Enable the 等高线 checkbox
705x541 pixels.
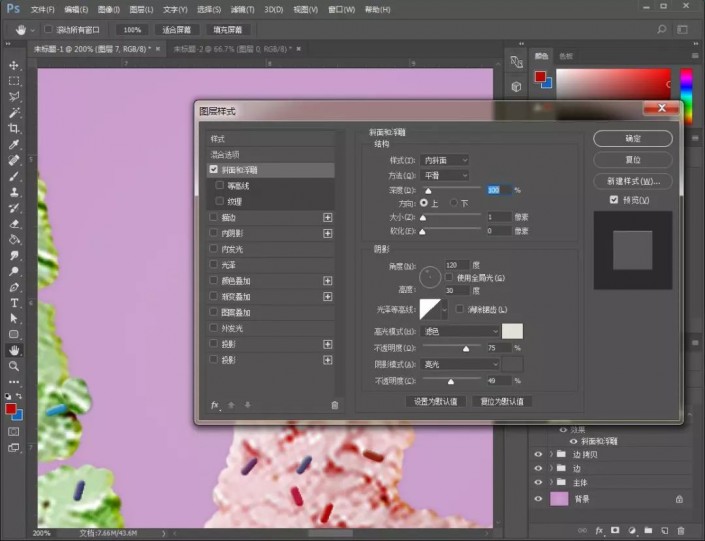tap(219, 185)
